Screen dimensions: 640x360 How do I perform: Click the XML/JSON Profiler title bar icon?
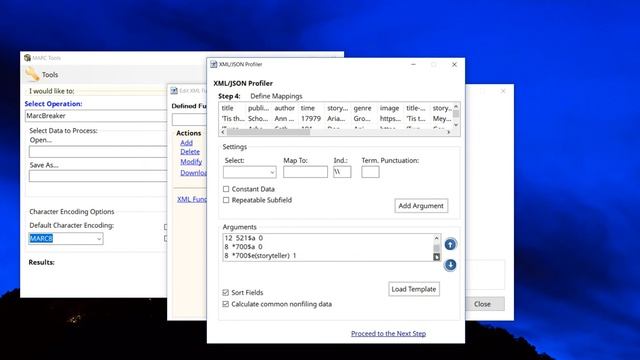click(213, 64)
